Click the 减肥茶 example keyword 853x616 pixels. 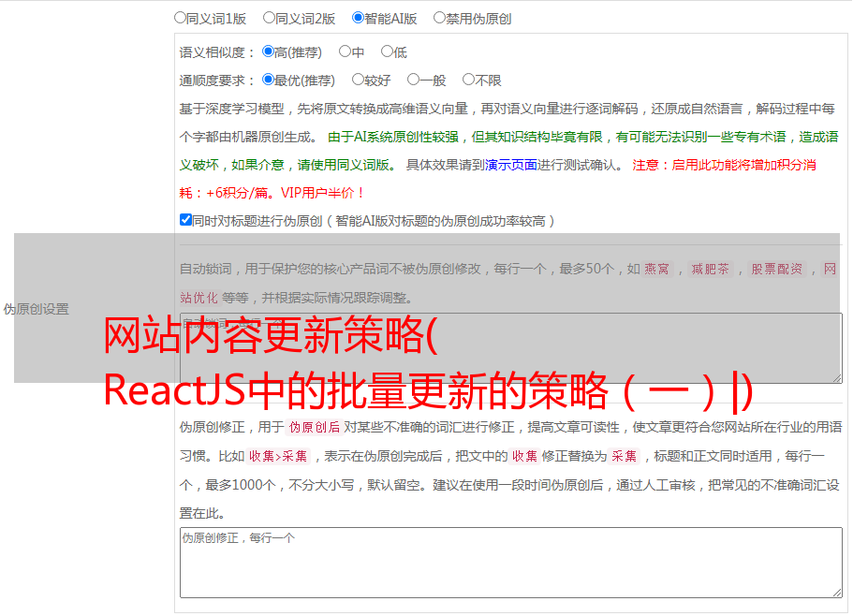click(711, 269)
